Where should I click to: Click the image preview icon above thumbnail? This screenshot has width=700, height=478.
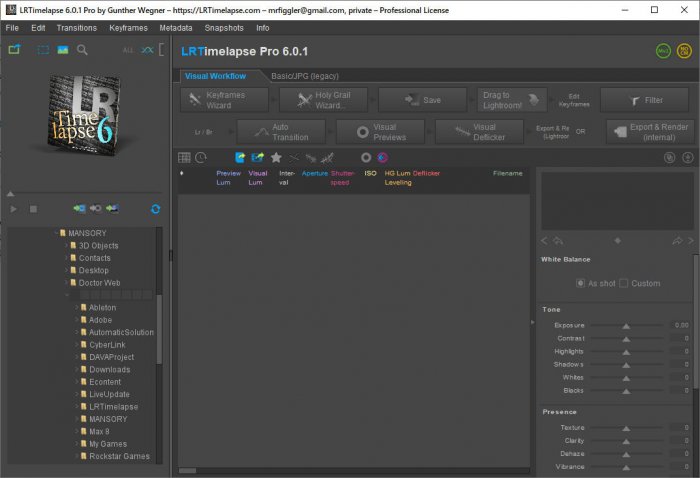click(x=62, y=49)
